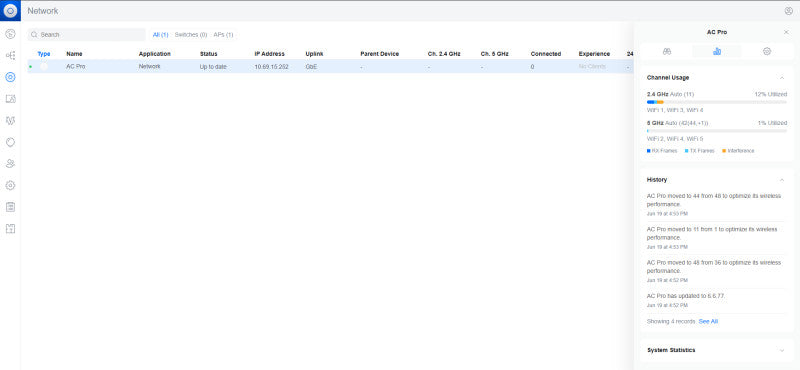The image size is (800, 370).
Task: Click the history entry moved to 48 from 36
Action: 716,270
